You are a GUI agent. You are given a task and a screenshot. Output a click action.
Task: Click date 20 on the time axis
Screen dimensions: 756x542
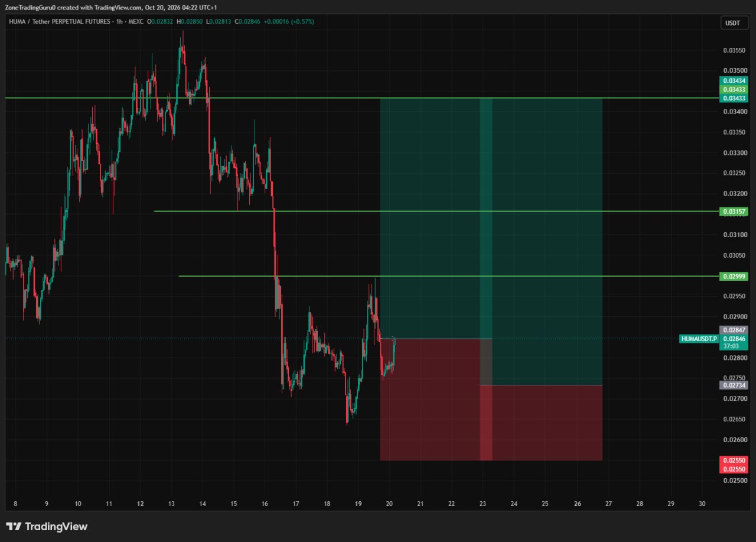click(389, 504)
